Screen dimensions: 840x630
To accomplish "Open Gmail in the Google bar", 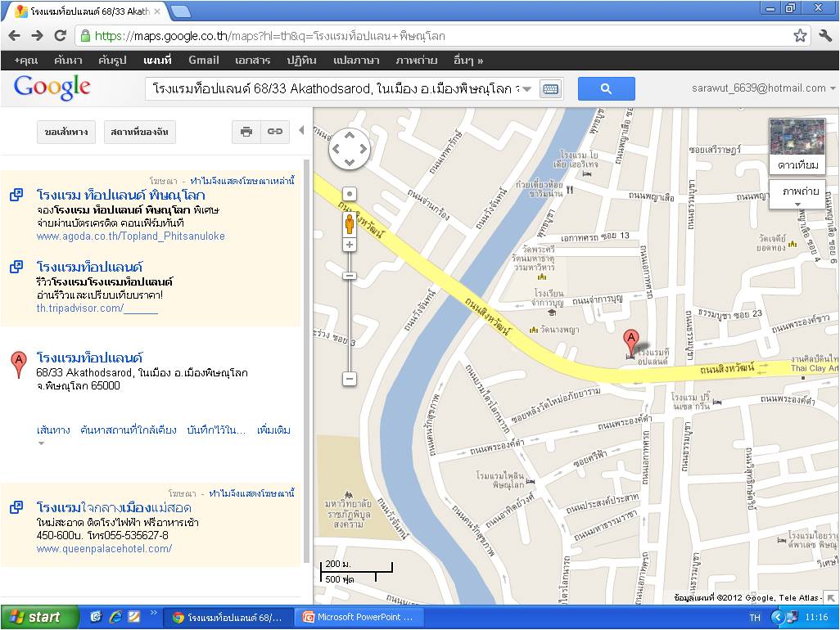I will point(204,61).
